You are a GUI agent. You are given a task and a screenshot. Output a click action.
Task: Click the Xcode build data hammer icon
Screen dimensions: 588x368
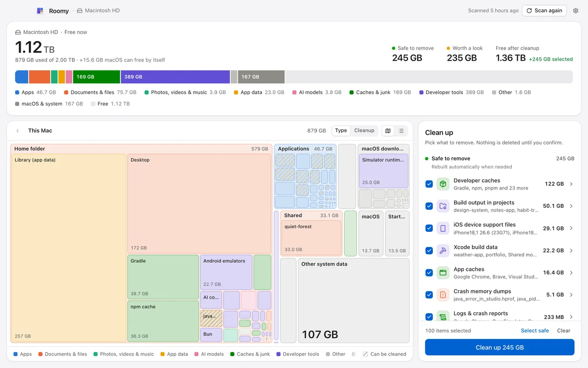443,251
